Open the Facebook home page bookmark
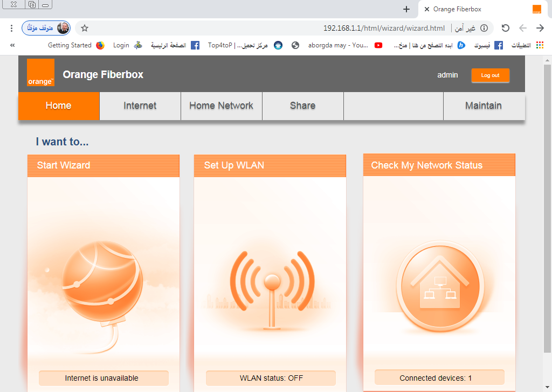 point(175,45)
